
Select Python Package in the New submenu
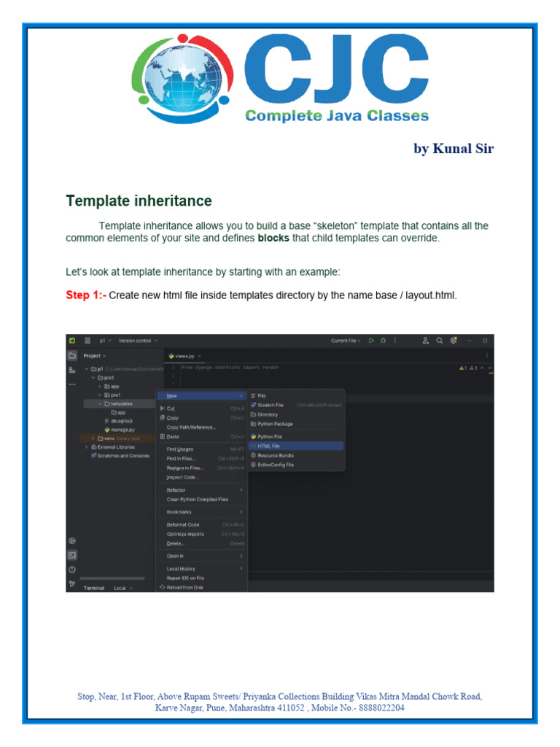pos(296,424)
